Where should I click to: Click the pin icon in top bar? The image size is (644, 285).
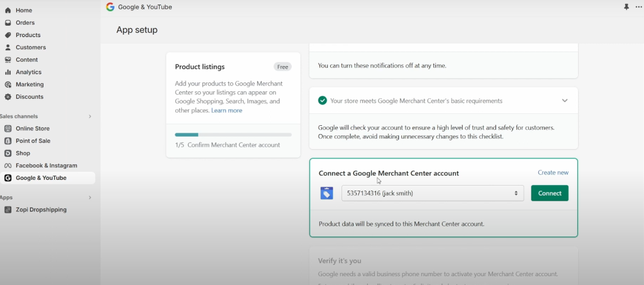coord(626,7)
